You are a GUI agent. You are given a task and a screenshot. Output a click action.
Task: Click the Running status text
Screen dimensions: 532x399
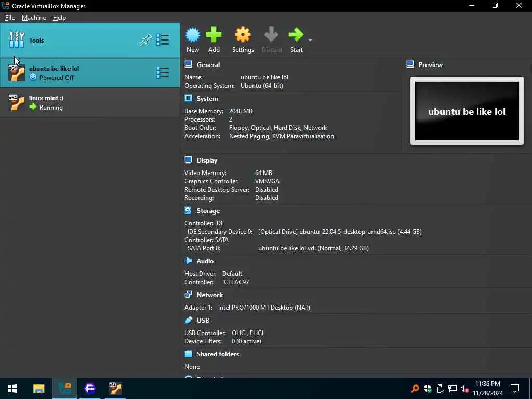(x=51, y=108)
